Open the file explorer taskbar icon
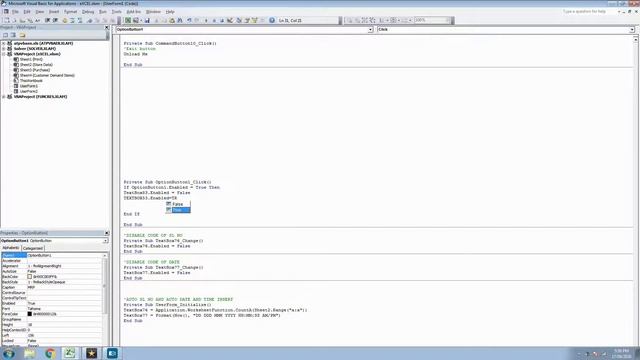Image resolution: width=640 pixels, height=360 pixels. tap(29, 353)
